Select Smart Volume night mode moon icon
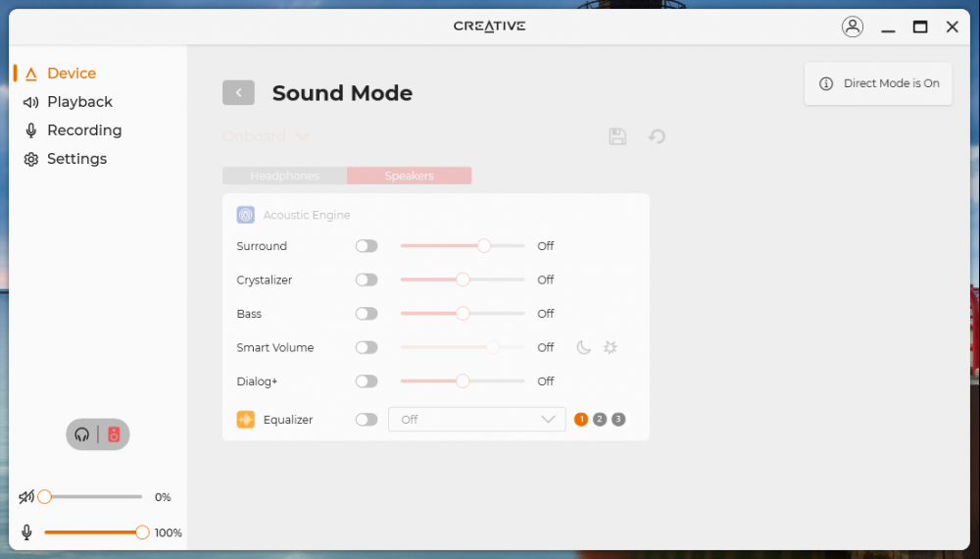This screenshot has height=559, width=980. pyautogui.click(x=583, y=347)
